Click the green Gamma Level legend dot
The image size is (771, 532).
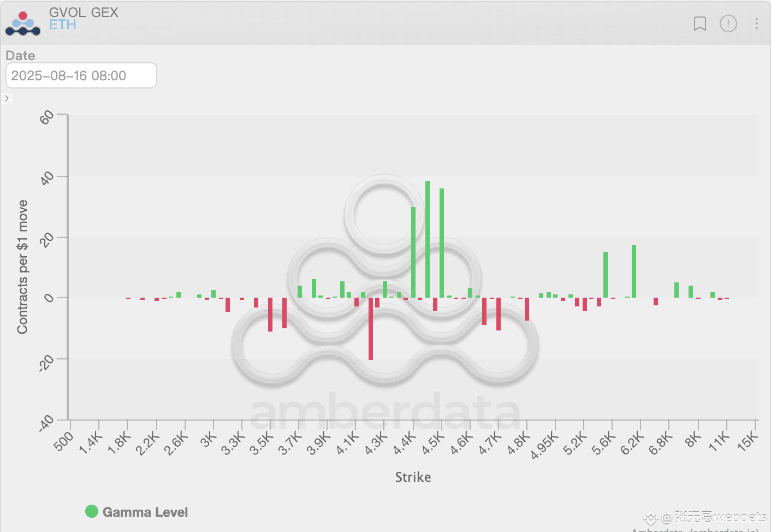[92, 511]
